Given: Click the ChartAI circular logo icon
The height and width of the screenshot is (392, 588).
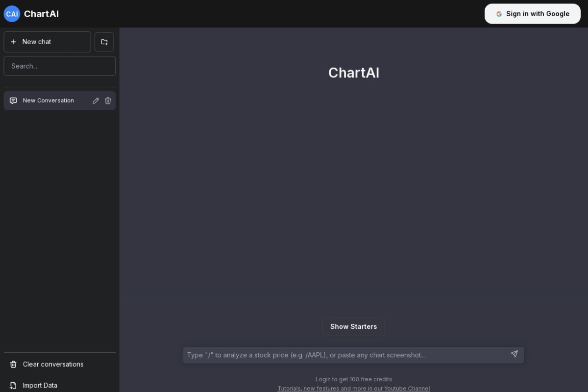Looking at the screenshot, I should (12, 14).
